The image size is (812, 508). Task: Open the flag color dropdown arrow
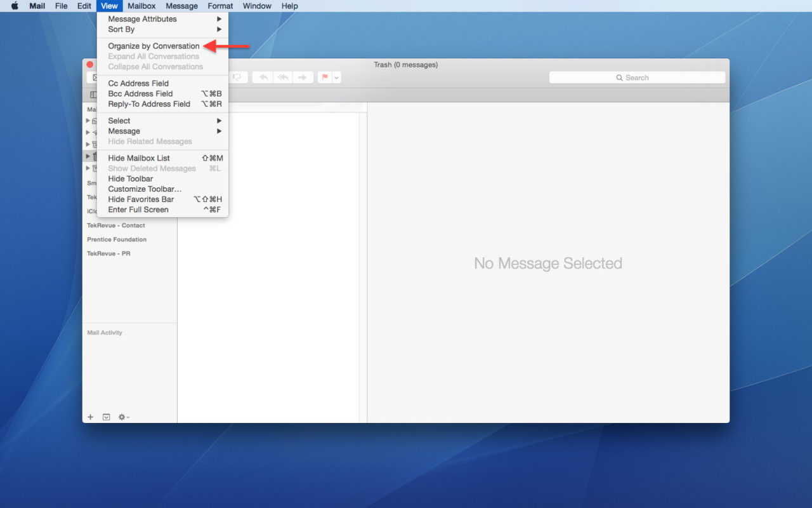pos(337,77)
